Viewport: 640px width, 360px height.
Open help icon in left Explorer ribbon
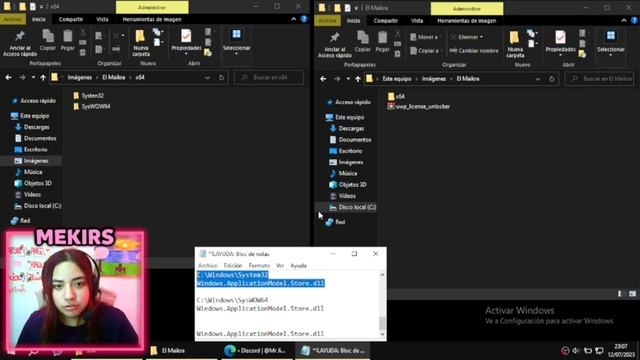[304, 19]
